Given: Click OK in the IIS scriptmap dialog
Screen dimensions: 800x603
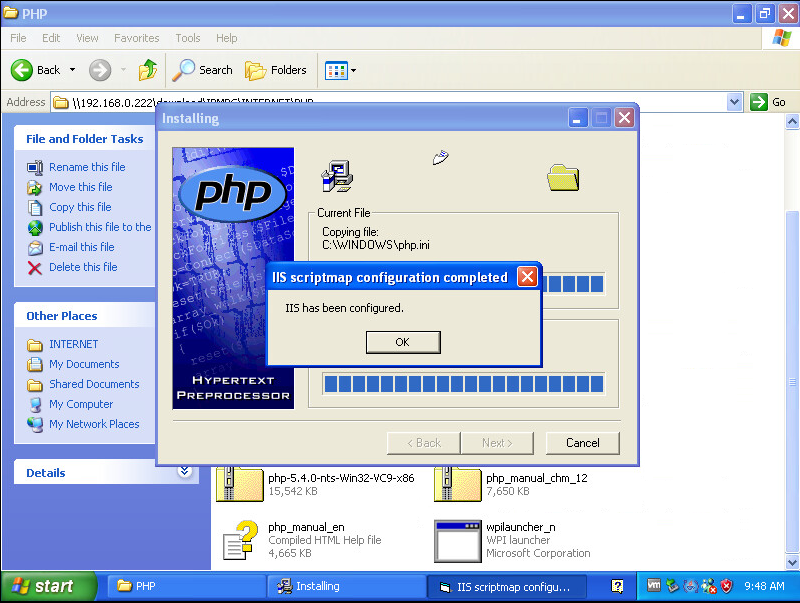Looking at the screenshot, I should pos(402,342).
